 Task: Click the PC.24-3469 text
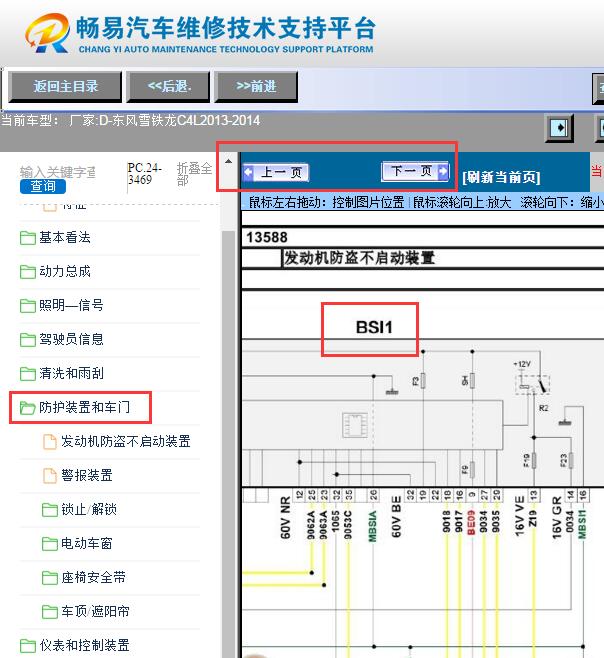pos(144,173)
